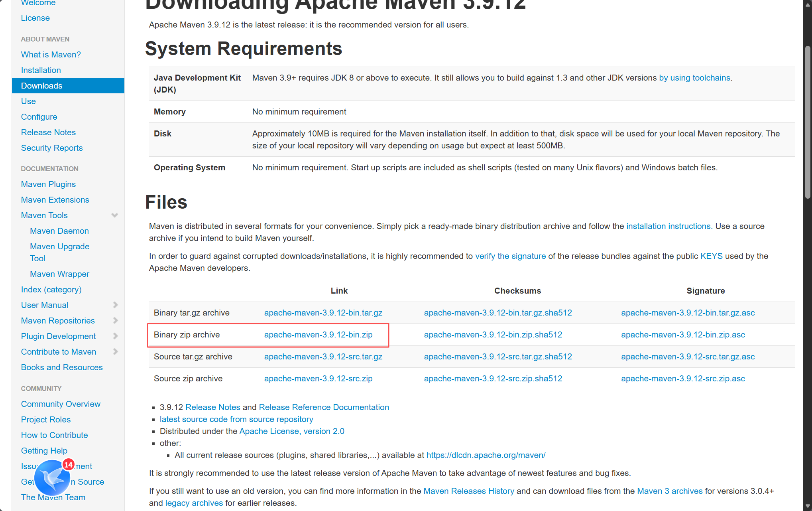Open the Release Notes sidebar entry

pyautogui.click(x=48, y=132)
